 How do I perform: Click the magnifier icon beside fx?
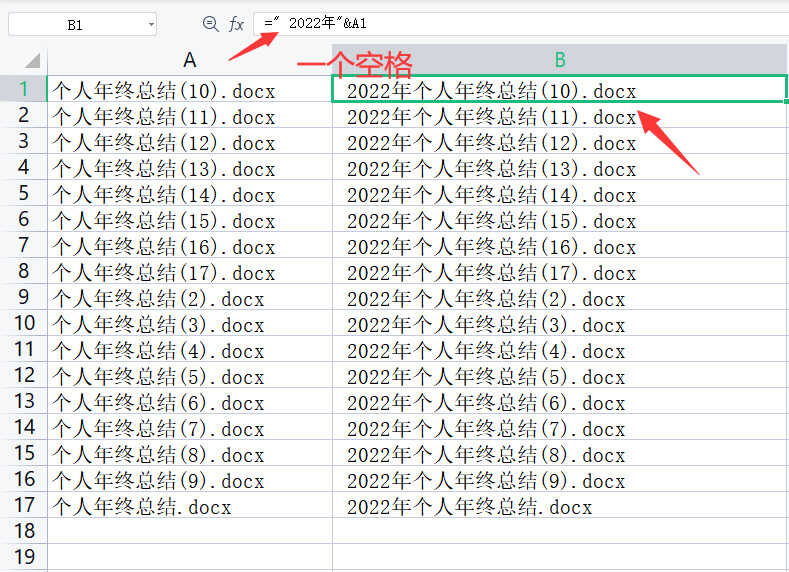click(x=210, y=24)
